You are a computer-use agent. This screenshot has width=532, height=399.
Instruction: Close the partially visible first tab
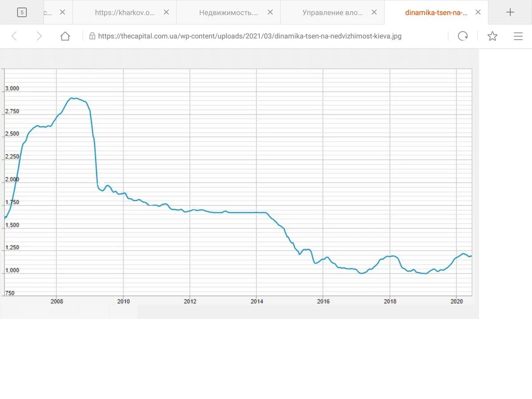pos(63,12)
